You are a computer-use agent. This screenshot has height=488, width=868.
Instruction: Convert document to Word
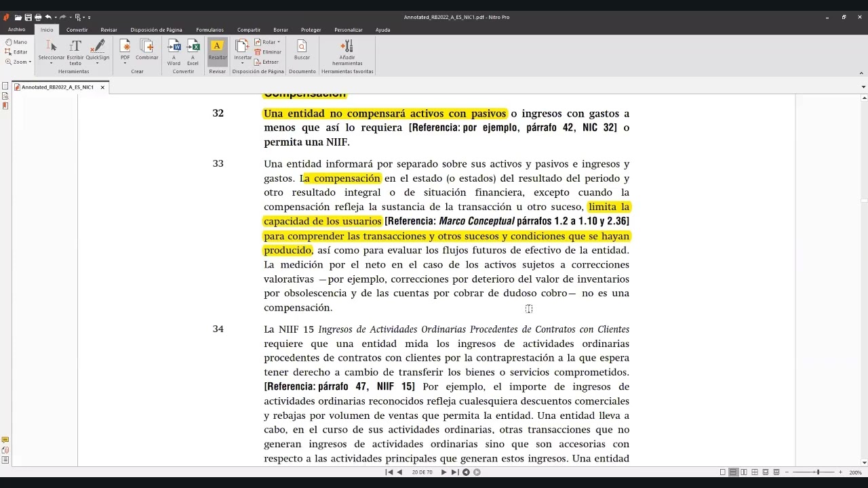(x=174, y=52)
